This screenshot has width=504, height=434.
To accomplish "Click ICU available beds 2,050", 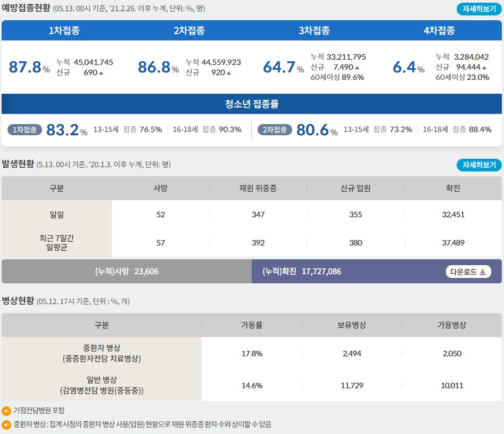I will tap(452, 354).
